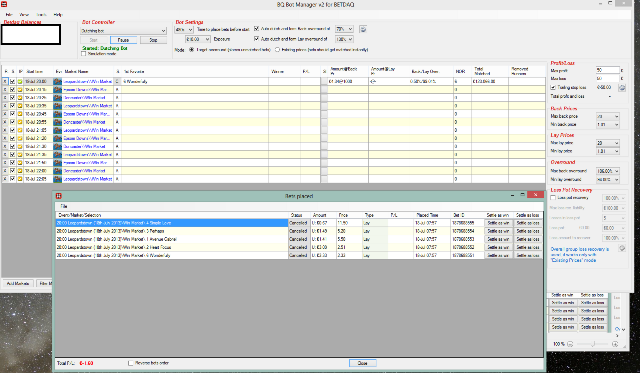
Task: Click the Max loss input field
Action: tap(607, 78)
